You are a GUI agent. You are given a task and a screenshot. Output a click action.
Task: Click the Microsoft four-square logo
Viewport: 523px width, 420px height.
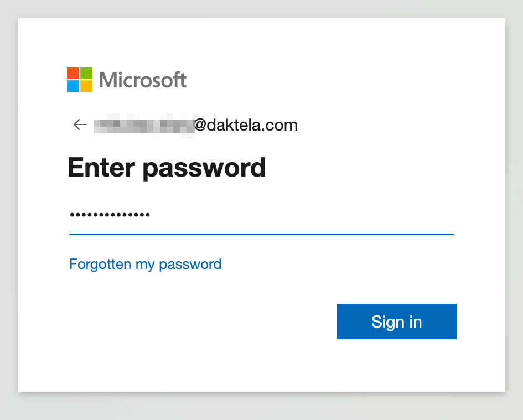pyautogui.click(x=80, y=80)
